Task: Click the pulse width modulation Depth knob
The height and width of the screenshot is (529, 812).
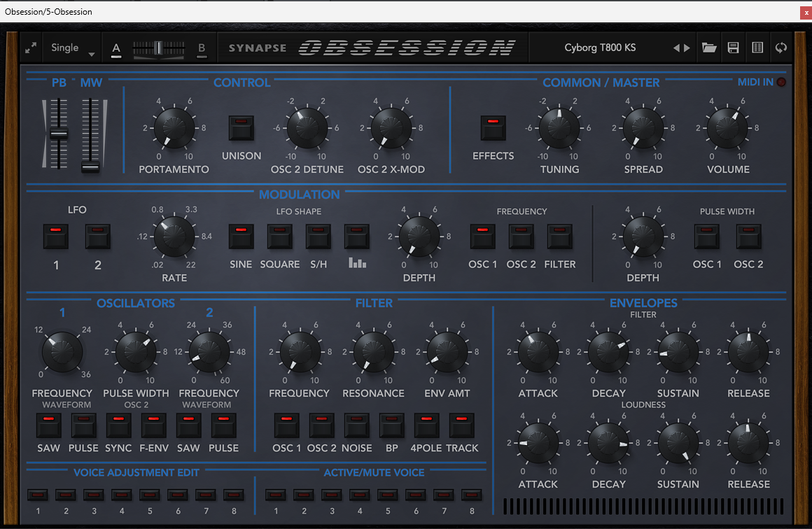Action: [643, 237]
